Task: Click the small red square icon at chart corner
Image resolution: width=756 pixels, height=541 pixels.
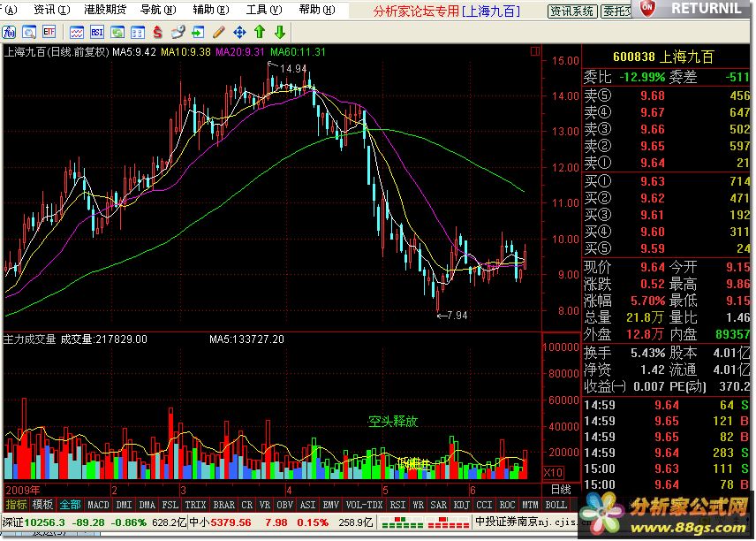Action: (534, 51)
